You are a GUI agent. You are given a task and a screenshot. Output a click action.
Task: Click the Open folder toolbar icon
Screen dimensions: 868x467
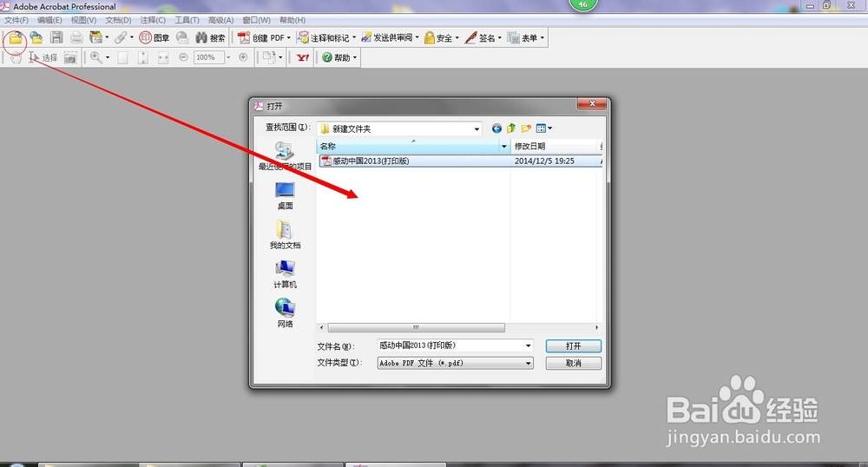tap(16, 38)
